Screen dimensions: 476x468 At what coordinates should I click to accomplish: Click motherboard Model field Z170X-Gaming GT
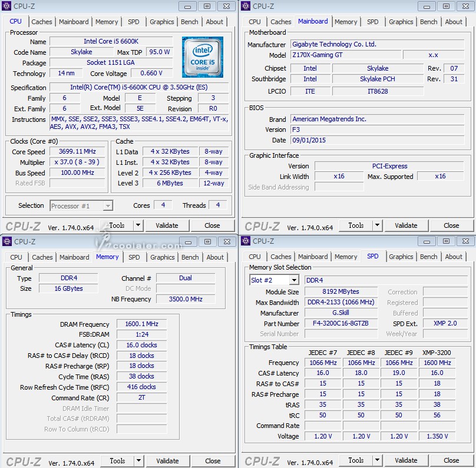coord(346,55)
